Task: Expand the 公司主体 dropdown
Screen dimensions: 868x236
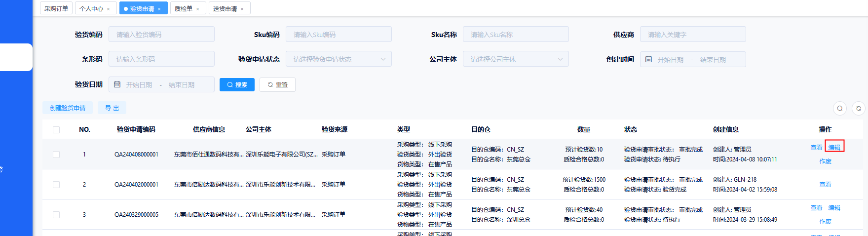Action: pos(516,59)
